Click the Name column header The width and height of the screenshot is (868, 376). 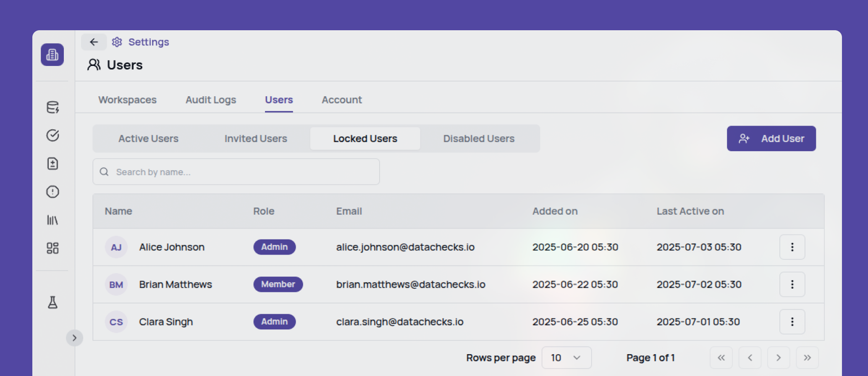[x=118, y=211]
